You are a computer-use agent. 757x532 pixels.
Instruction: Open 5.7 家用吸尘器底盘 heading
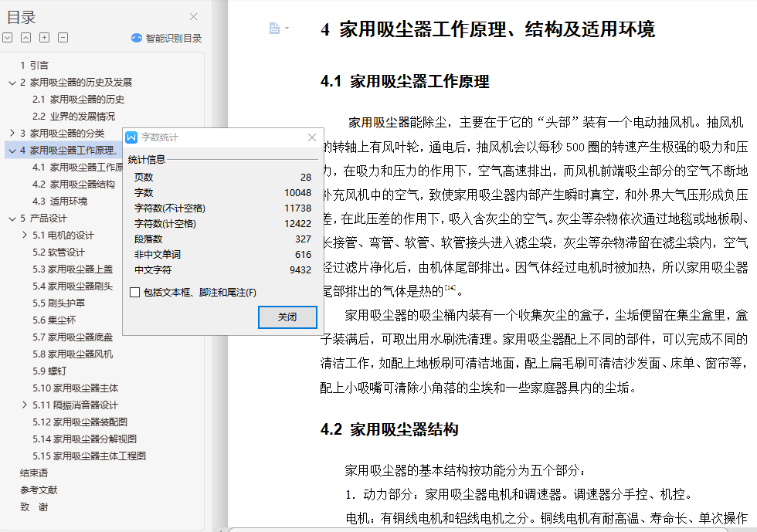tap(73, 337)
